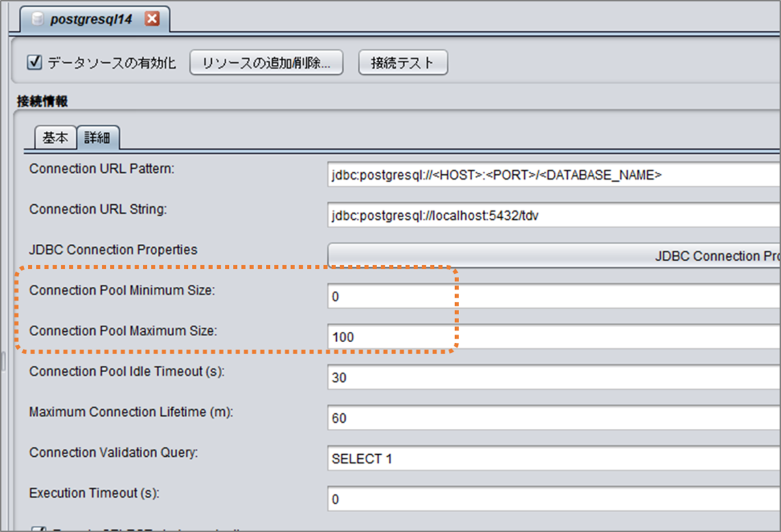Select the postgresql14 editor tab
The image size is (781, 532).
tap(95, 19)
